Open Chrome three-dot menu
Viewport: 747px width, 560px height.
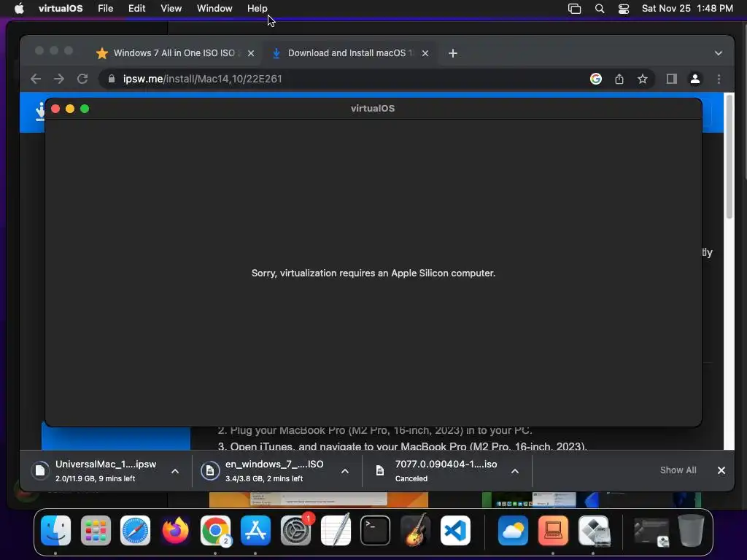tap(719, 79)
